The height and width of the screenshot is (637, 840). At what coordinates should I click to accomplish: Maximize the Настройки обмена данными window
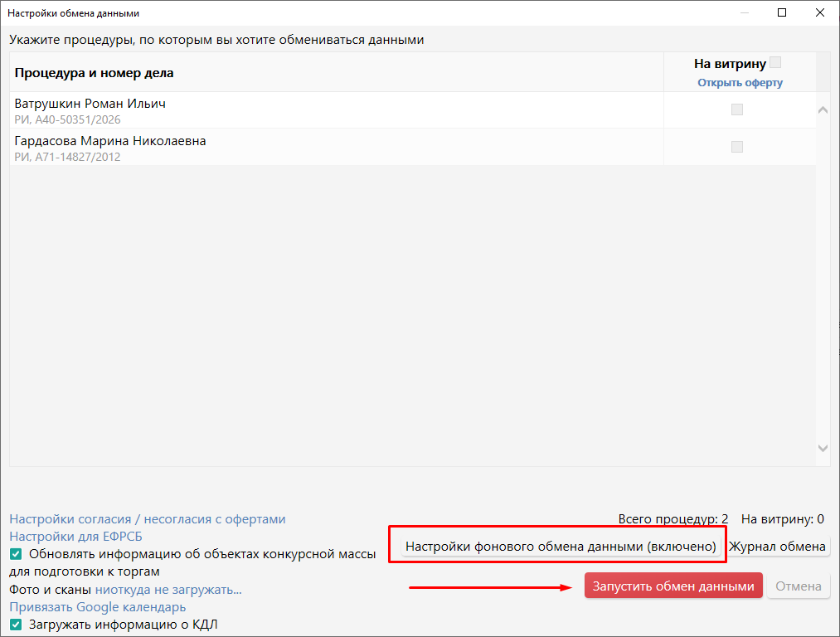coord(782,12)
